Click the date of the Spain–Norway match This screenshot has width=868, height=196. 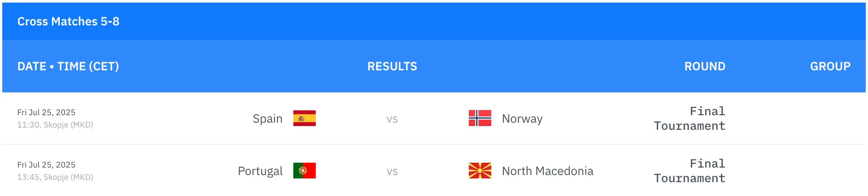[46, 112]
